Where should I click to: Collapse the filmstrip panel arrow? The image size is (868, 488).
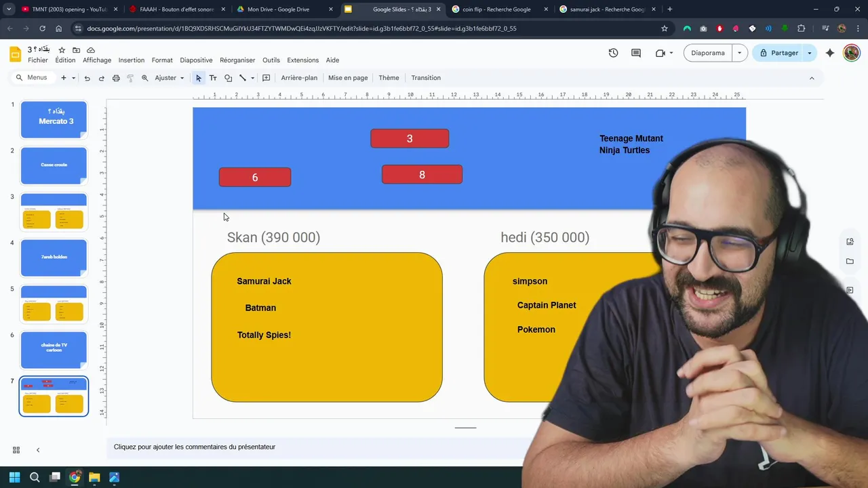(x=38, y=450)
